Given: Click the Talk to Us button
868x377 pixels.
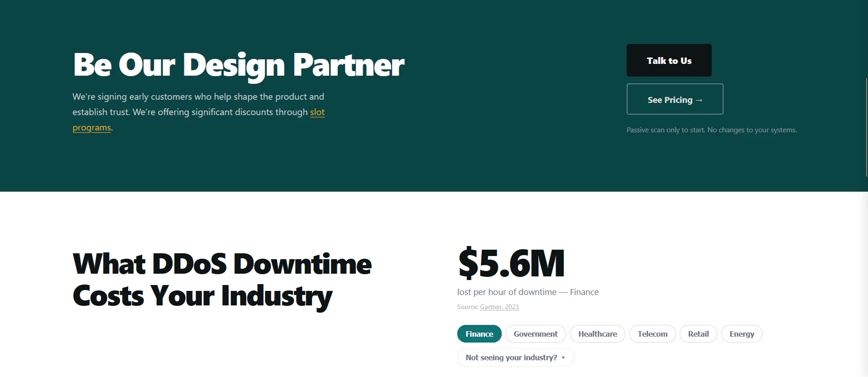Looking at the screenshot, I should click(x=669, y=60).
